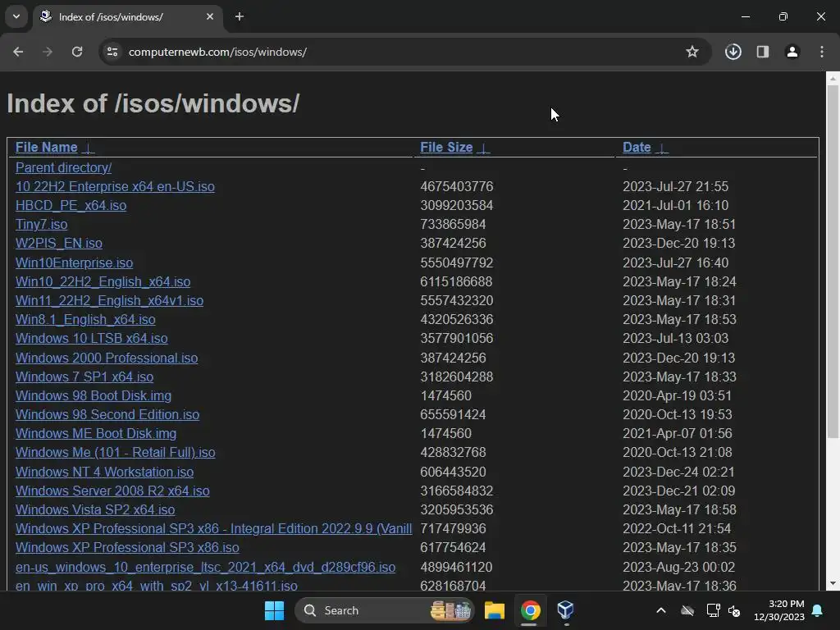Open XP Professional SP3 Integral Edition link
The image size is (840, 630).
[213, 529]
